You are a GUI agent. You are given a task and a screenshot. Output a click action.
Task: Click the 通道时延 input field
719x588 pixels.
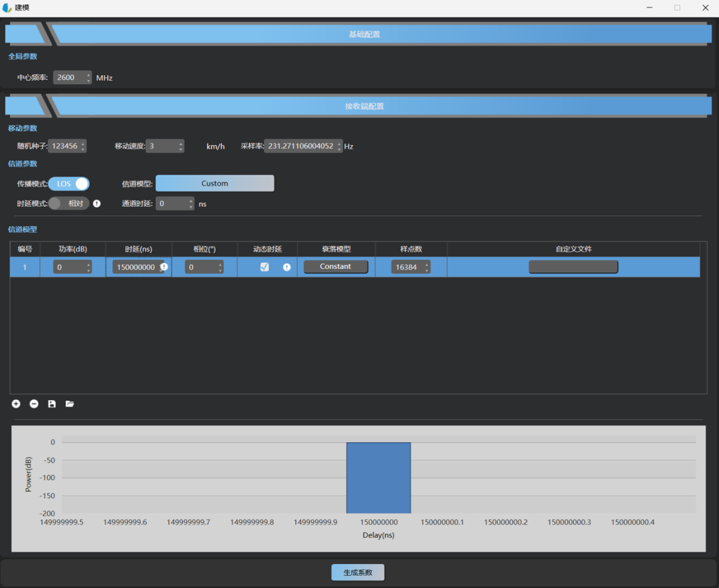coord(174,204)
